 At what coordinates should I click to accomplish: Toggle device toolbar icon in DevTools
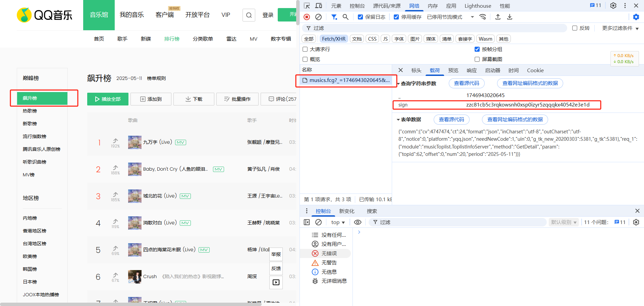pyautogui.click(x=319, y=6)
